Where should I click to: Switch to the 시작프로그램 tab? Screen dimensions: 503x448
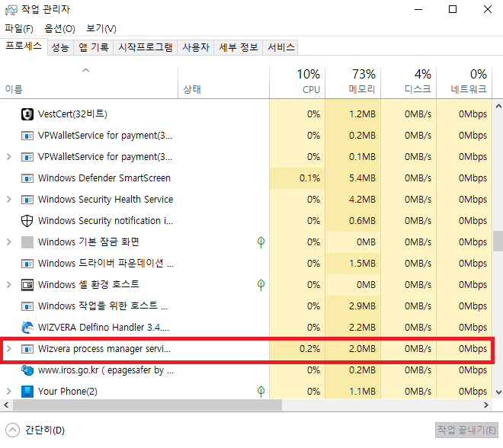[x=146, y=48]
